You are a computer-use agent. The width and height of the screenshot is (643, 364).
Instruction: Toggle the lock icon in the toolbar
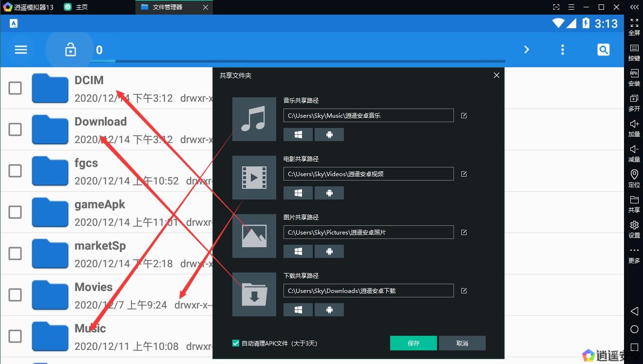(70, 49)
